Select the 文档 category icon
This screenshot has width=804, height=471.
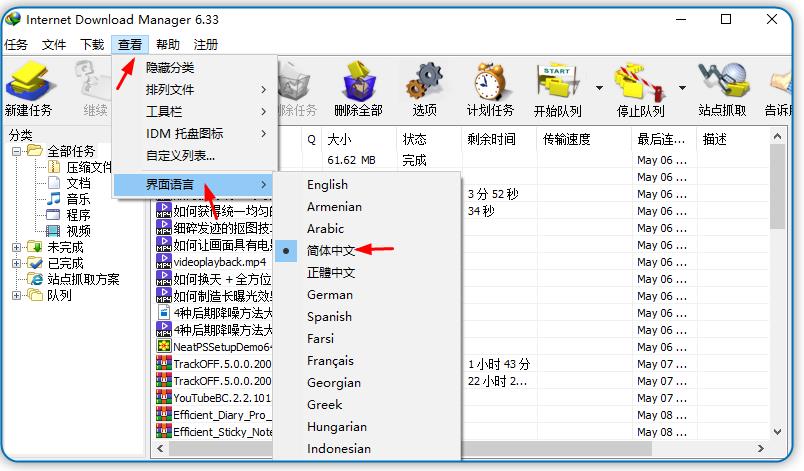pos(54,182)
